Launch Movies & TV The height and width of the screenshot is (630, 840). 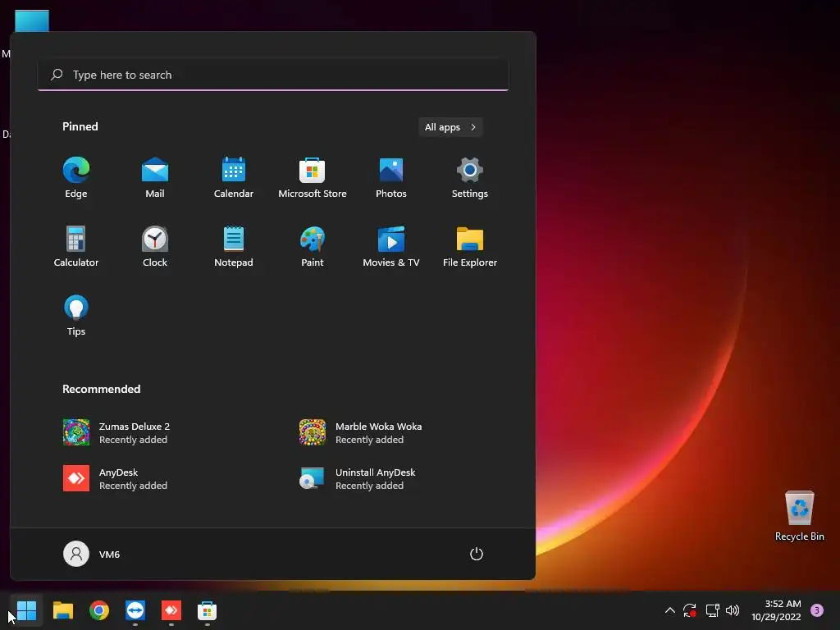[391, 246]
